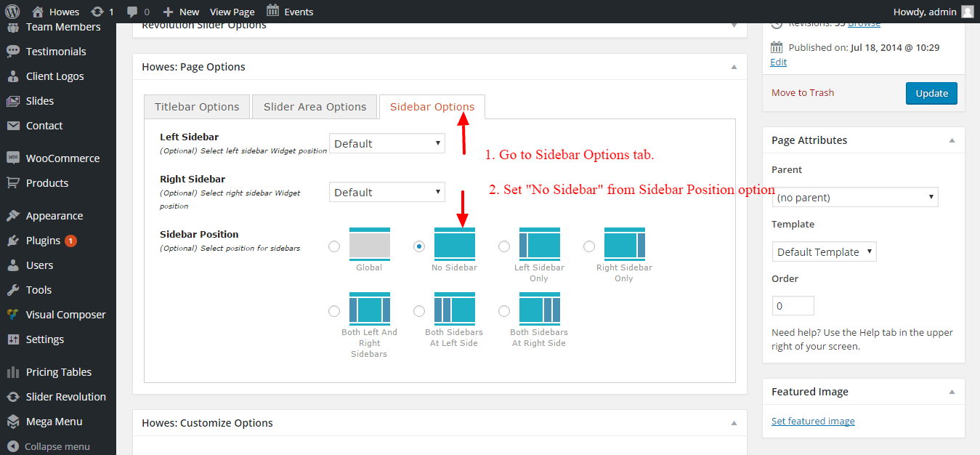The width and height of the screenshot is (980, 455).
Task: Open Visual Composer from the sidebar
Action: (65, 315)
